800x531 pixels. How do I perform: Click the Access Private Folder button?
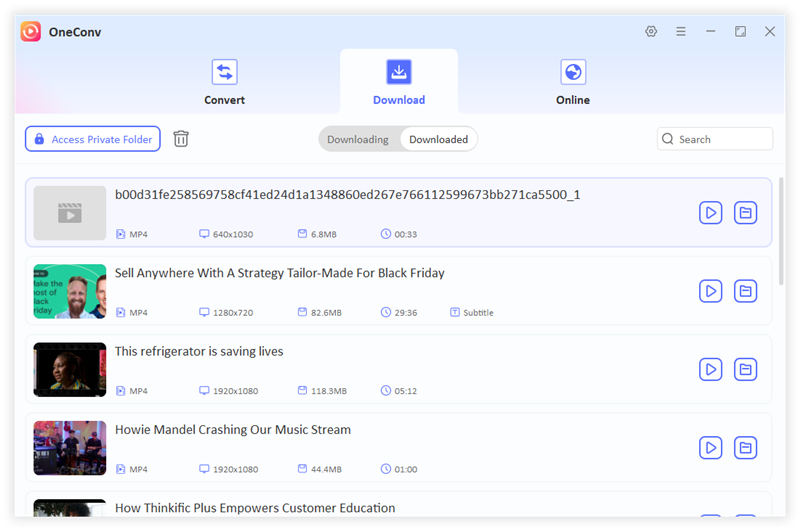pos(93,139)
